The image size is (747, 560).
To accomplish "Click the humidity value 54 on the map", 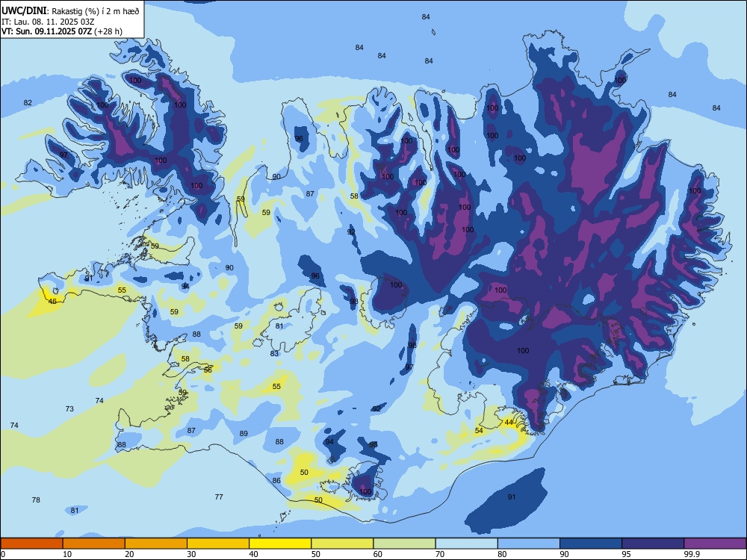I will [x=479, y=431].
